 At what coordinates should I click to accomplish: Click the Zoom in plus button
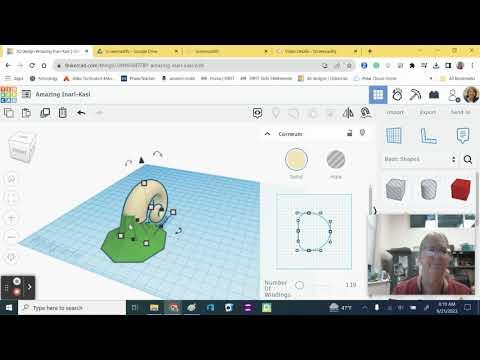(11, 219)
